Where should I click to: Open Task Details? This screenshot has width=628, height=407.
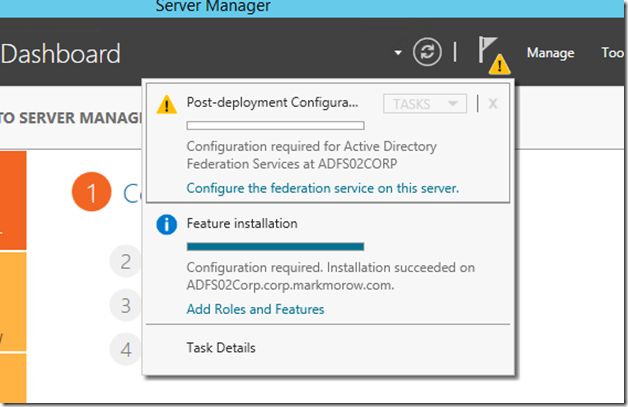(221, 348)
